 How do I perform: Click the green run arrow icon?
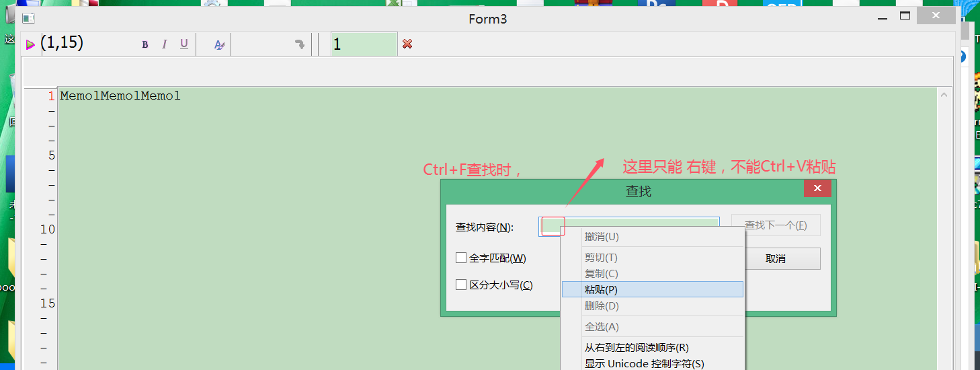pos(30,44)
